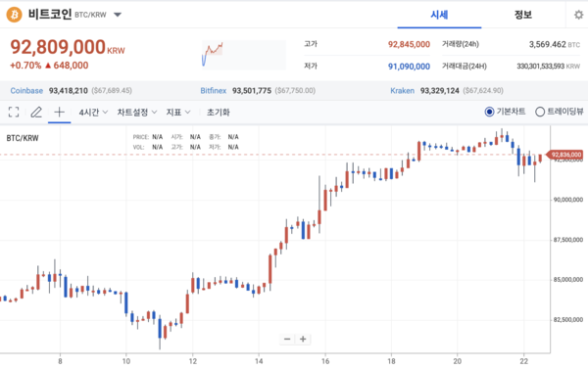Select the crosshair plus tool
588x369 pixels.
click(x=59, y=112)
